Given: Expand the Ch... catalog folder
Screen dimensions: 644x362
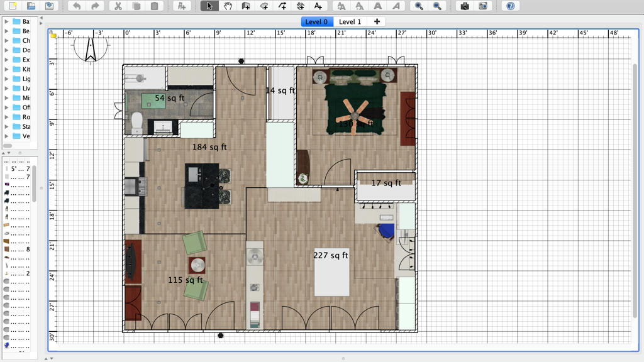Looking at the screenshot, I should tap(6, 40).
